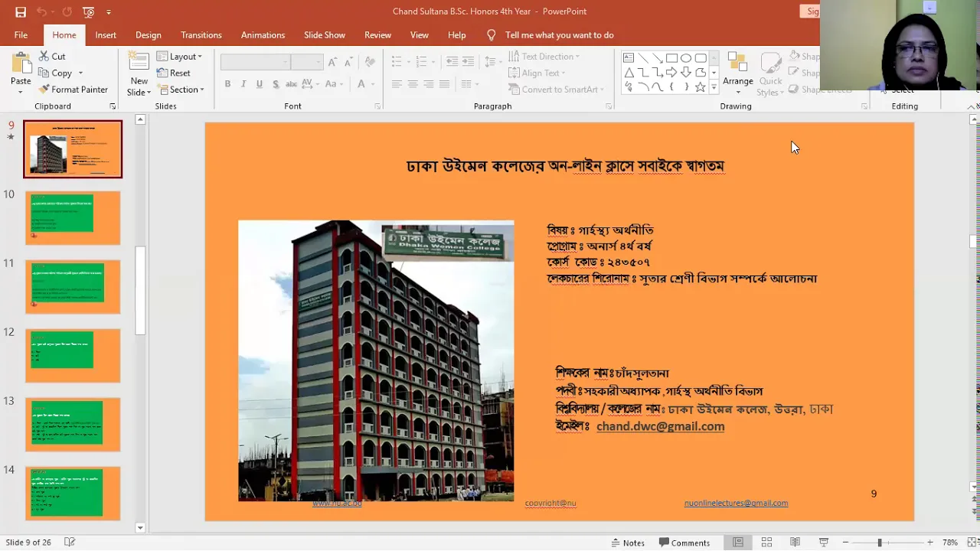Toggle Justify paragraph alignment
This screenshot has height=551, width=980.
point(445,84)
